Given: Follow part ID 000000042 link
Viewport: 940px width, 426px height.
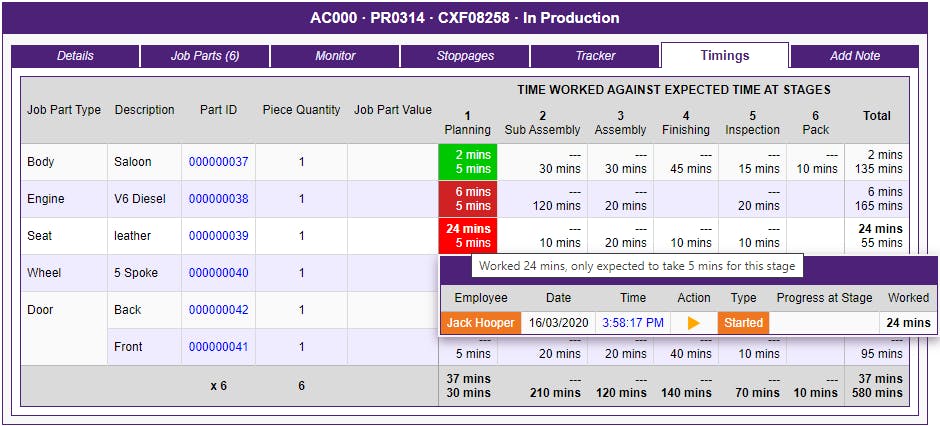Looking at the screenshot, I should [x=218, y=310].
